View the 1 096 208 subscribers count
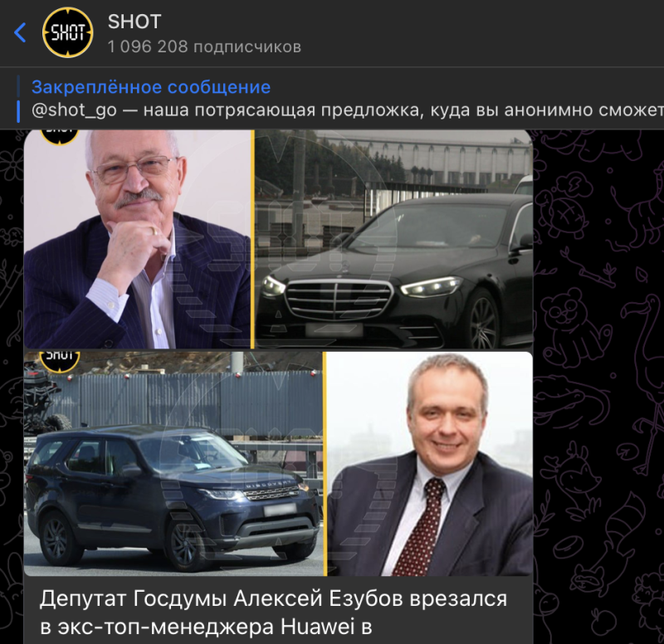Viewport: 664px width, 644px height. (x=204, y=46)
